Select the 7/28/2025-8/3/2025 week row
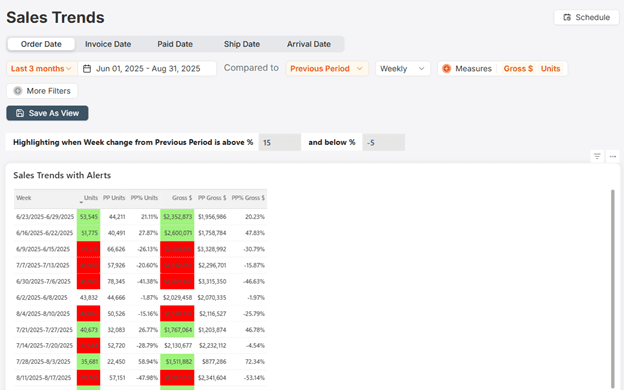Viewport: 624px width, 390px height. point(140,362)
